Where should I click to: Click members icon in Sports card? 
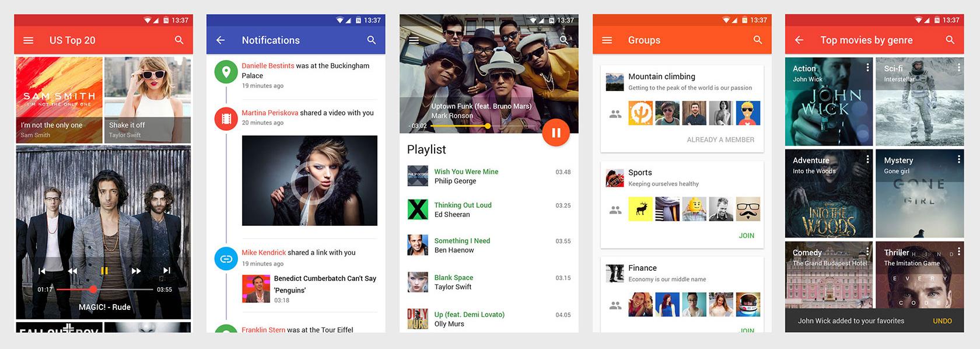[x=615, y=210]
